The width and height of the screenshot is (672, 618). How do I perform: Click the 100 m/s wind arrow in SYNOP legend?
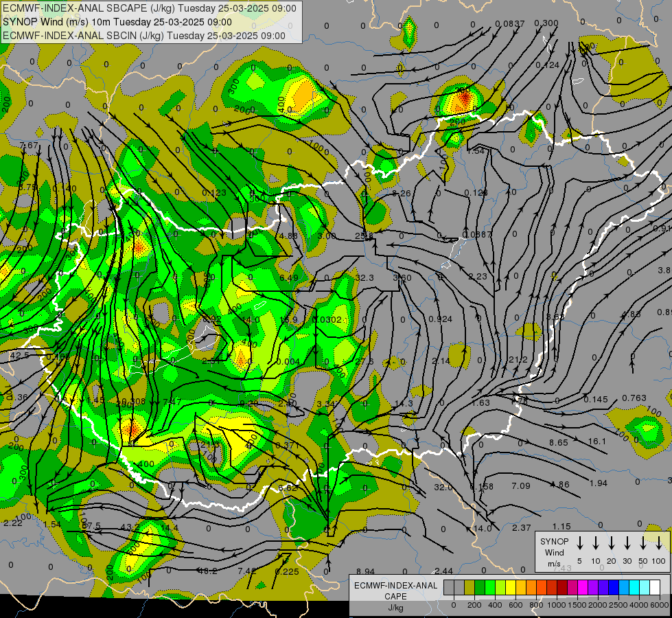click(659, 543)
